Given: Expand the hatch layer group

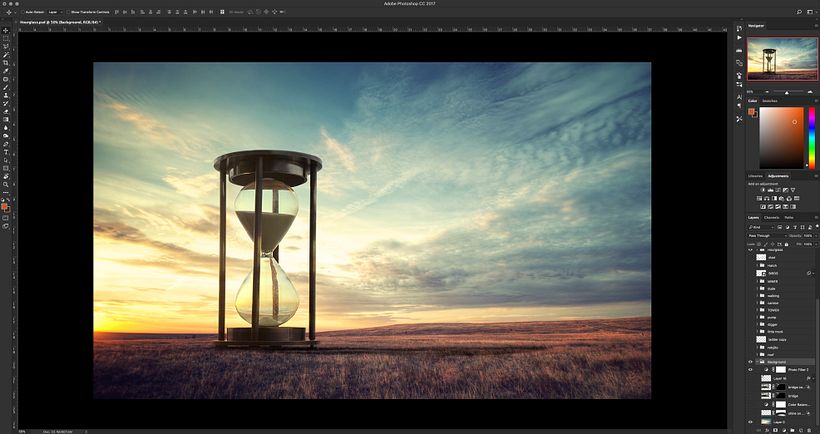Looking at the screenshot, I should coord(757,266).
